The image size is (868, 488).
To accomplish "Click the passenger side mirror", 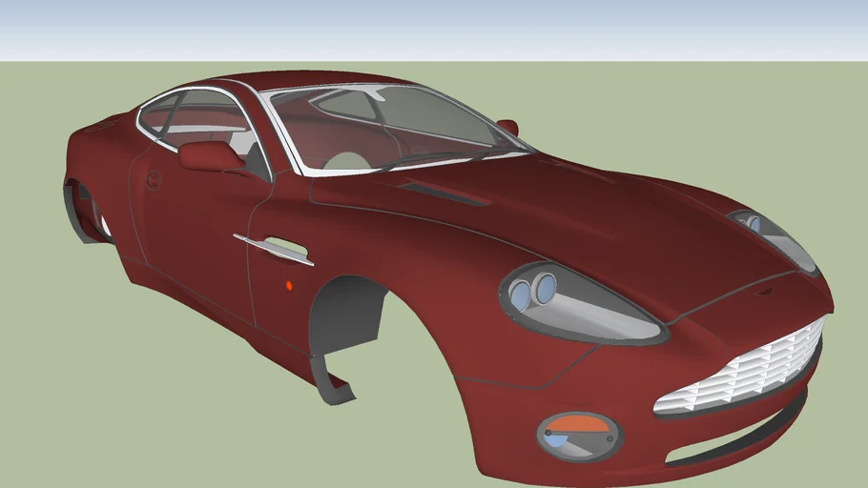I will tap(508, 127).
